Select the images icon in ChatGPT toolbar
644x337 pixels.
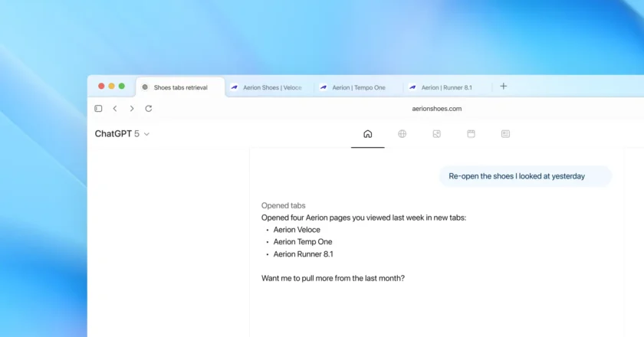(x=436, y=134)
